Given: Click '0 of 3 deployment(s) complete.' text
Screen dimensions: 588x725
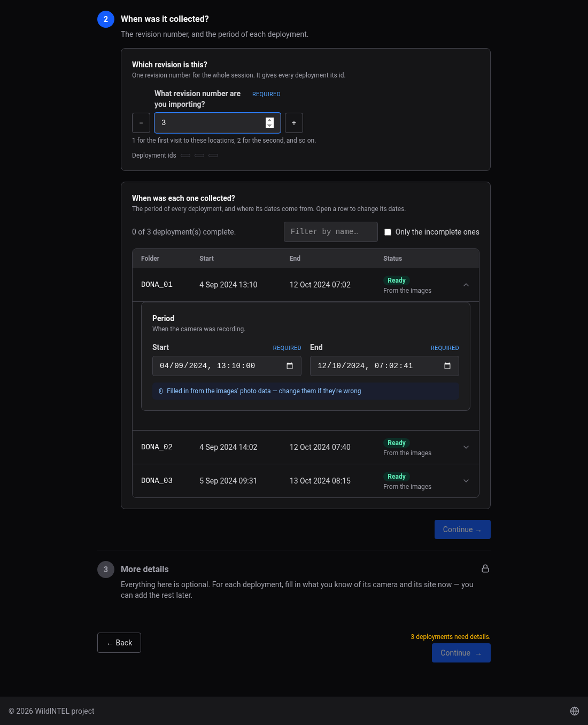Looking at the screenshot, I should tap(184, 232).
